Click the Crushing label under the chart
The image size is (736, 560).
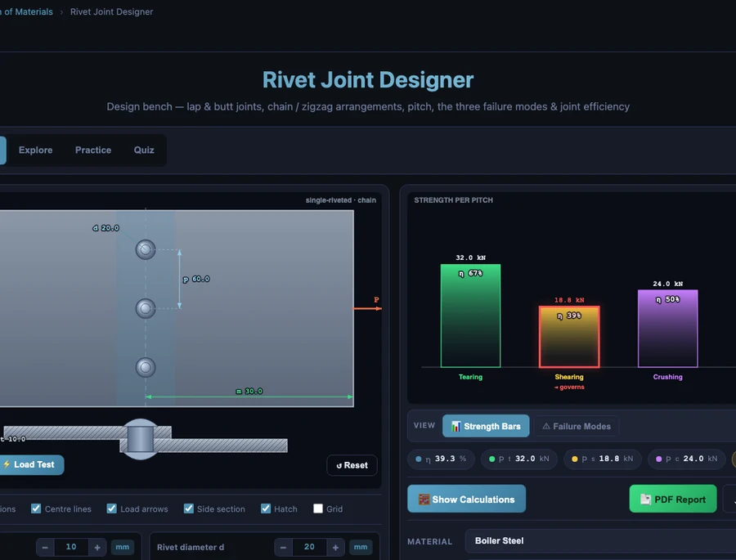[x=667, y=377]
